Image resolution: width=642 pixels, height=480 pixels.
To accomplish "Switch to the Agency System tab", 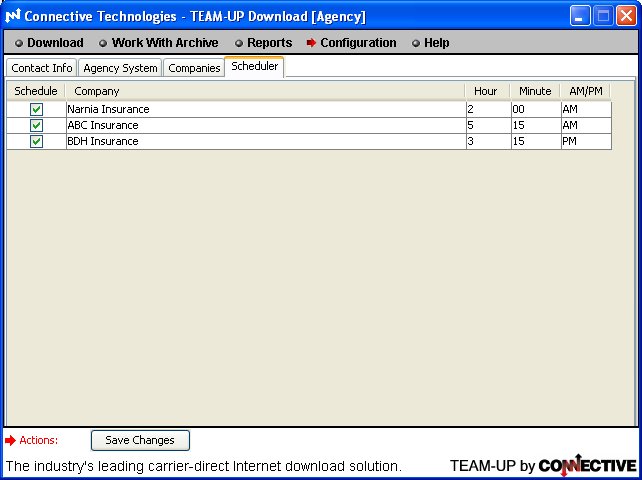I will coord(120,68).
